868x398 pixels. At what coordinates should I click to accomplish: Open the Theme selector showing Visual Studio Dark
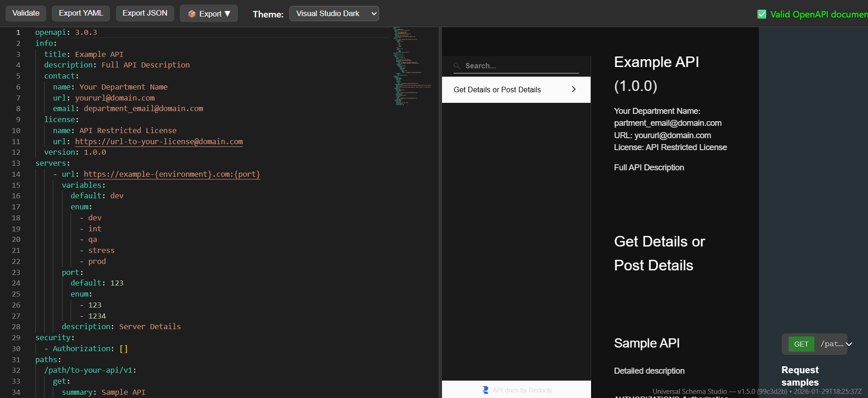click(334, 14)
